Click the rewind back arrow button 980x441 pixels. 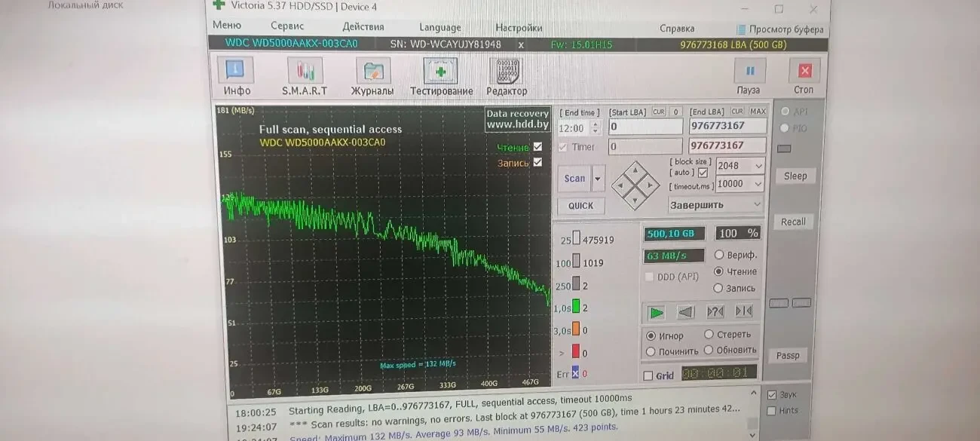coord(685,311)
